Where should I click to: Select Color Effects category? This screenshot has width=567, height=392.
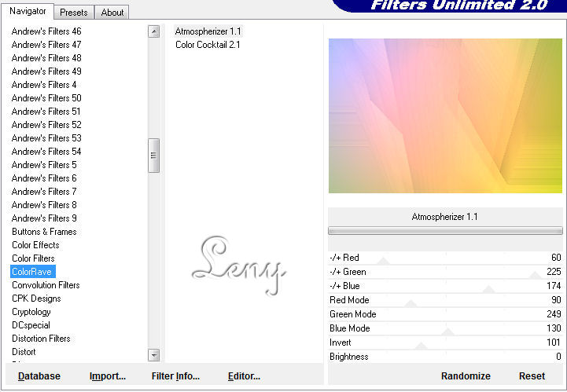[x=35, y=245]
